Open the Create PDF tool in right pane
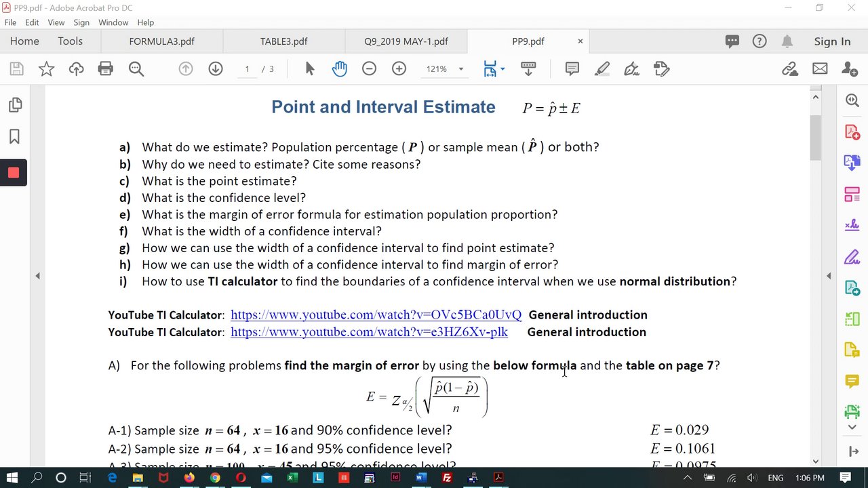 pos(852,131)
